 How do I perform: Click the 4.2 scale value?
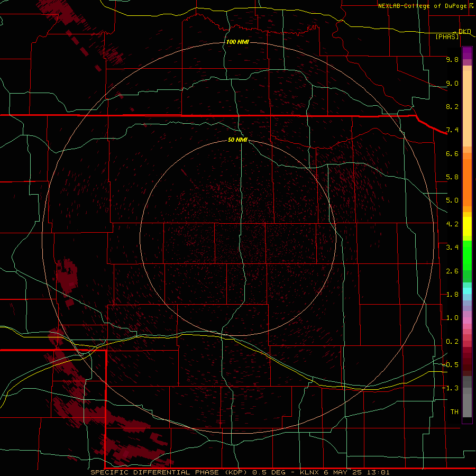452,224
